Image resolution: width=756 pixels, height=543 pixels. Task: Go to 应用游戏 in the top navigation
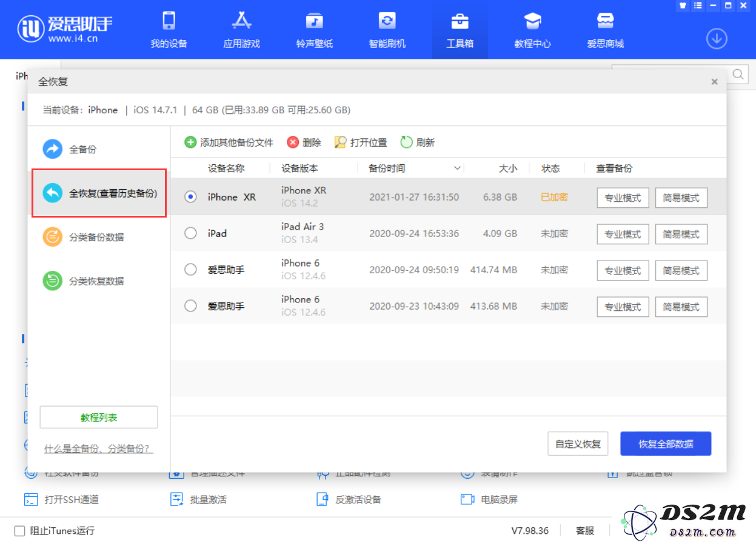coord(241,30)
